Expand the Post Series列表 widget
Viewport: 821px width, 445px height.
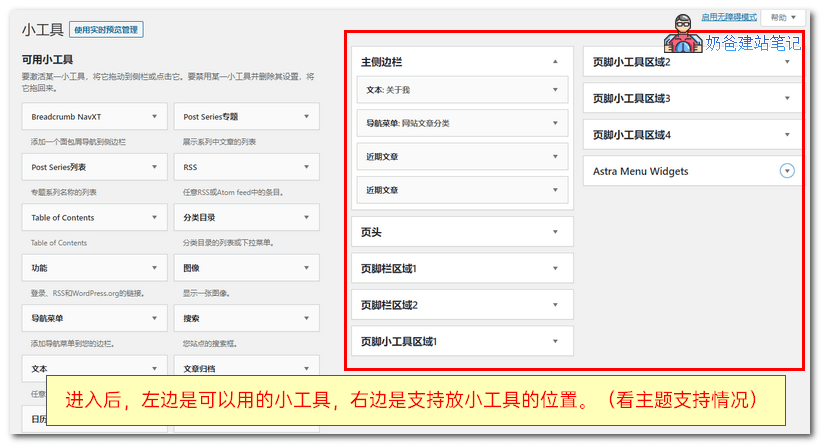[95, 167]
